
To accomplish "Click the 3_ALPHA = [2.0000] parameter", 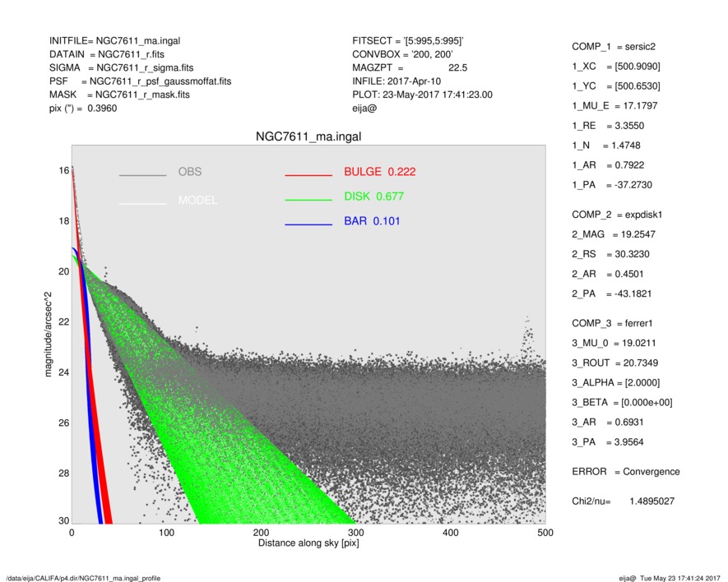I will 616,382.
